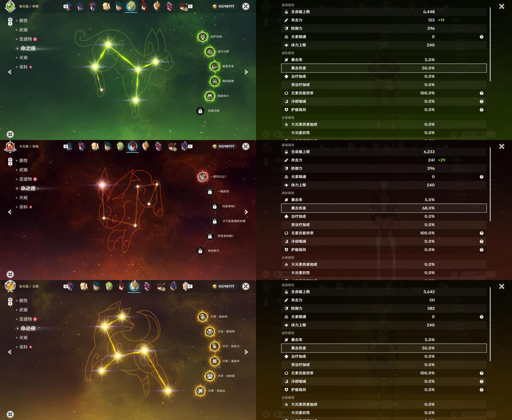Image resolution: width=512 pixels, height=420 pixels.
Task: Open the grid menu icon on 安柏 screen
Action: pyautogui.click(x=10, y=274)
